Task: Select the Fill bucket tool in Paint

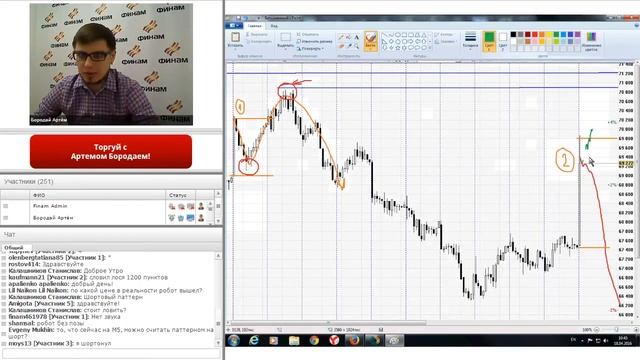Action: (349, 37)
